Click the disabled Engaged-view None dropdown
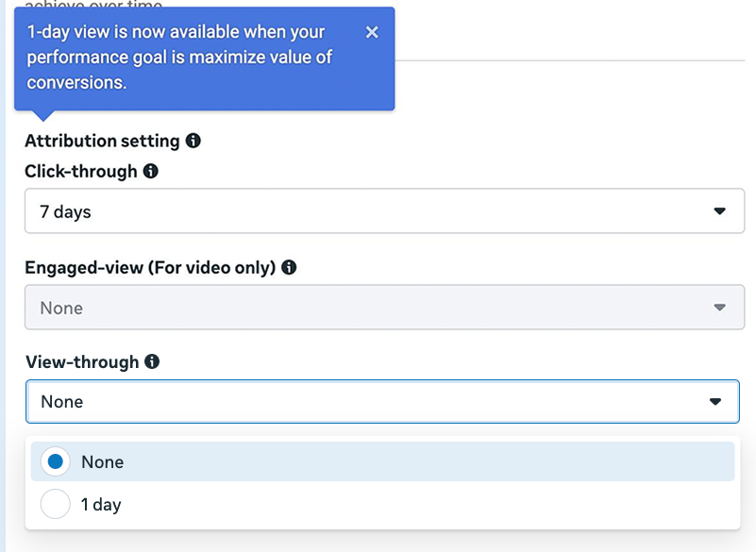This screenshot has width=756, height=552. (378, 308)
